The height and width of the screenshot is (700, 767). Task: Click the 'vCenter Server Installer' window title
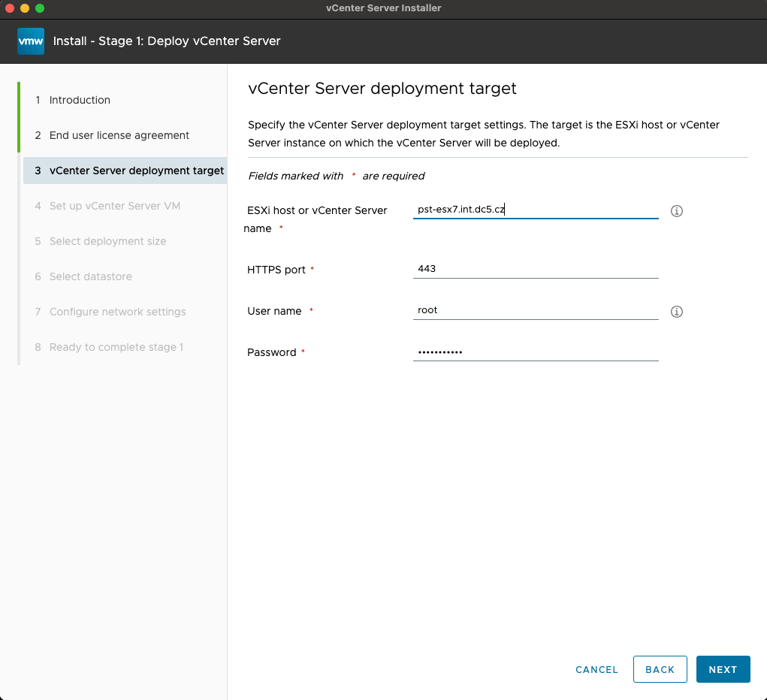pyautogui.click(x=383, y=8)
